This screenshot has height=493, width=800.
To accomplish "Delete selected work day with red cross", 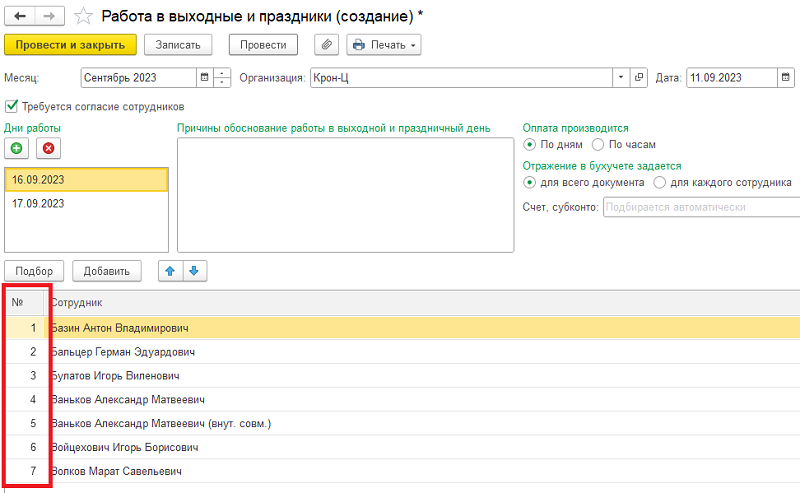I will [47, 148].
